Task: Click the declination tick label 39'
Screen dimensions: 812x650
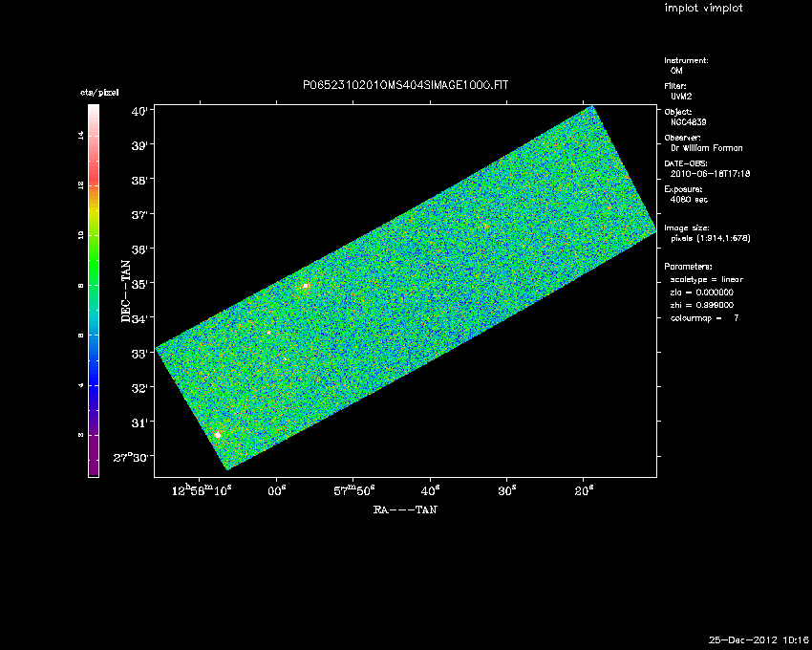Action: (x=139, y=145)
